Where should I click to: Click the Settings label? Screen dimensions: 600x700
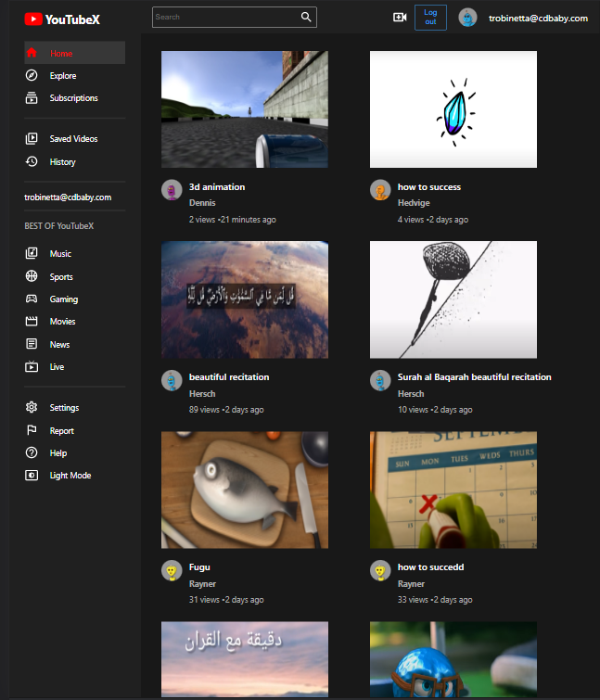(64, 408)
